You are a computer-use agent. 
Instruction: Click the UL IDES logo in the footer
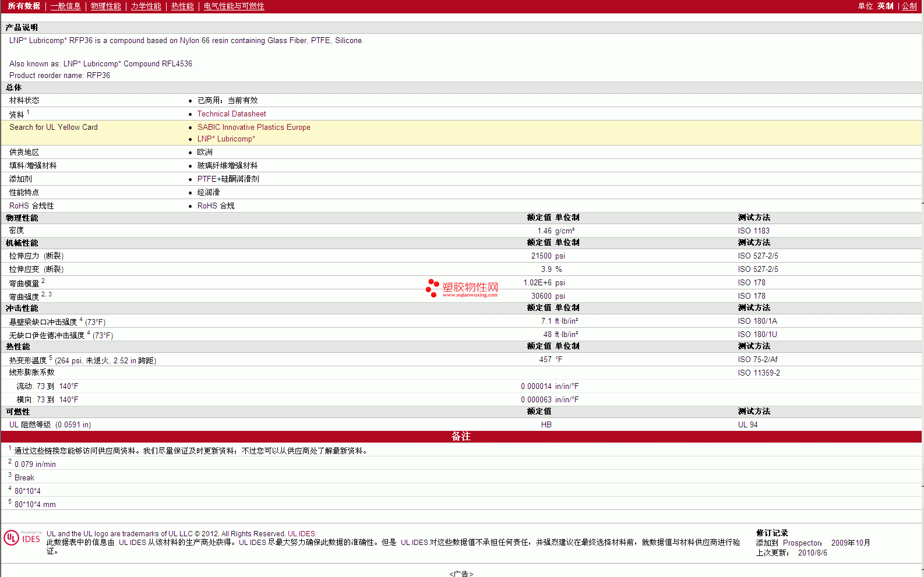pos(22,537)
